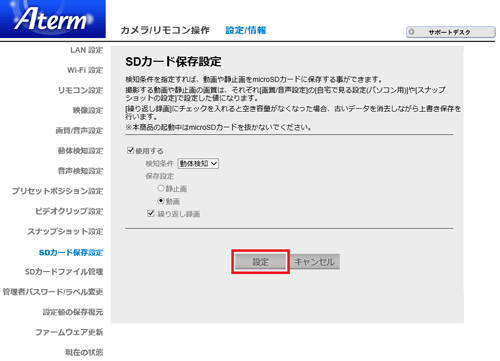Open Wi-Fi 設定 in sidebar
The width and height of the screenshot is (500, 361).
click(x=85, y=70)
